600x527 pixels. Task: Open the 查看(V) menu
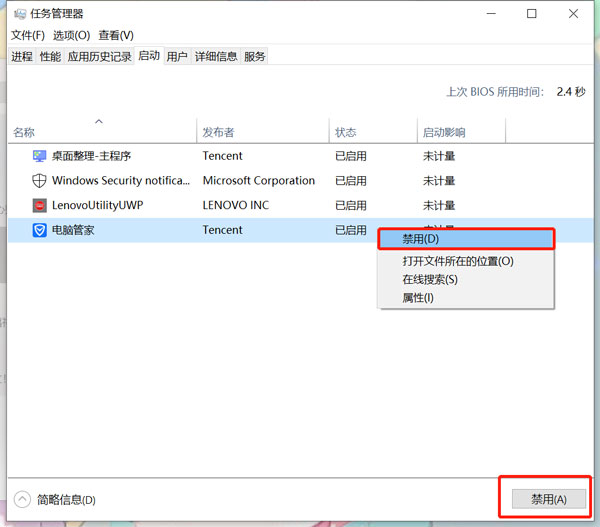(116, 35)
